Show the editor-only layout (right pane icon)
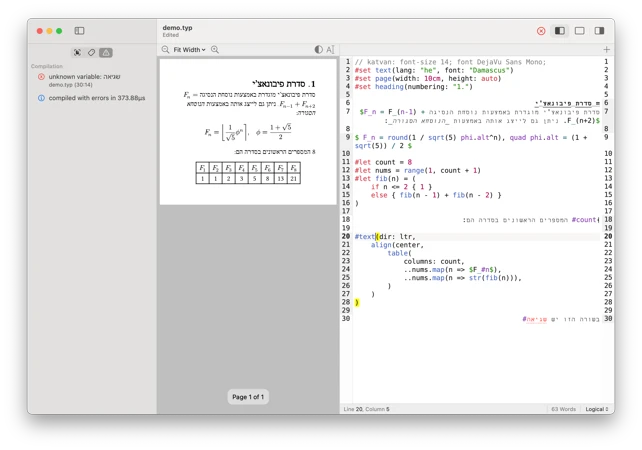 599,31
